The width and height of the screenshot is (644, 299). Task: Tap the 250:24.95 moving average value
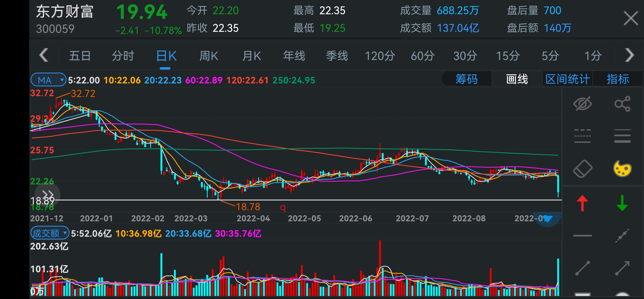point(294,80)
